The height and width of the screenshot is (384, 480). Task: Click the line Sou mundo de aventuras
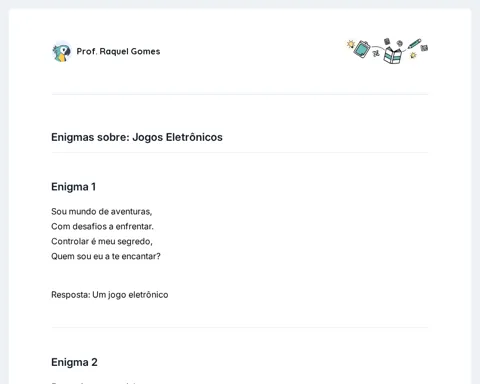coord(101,211)
